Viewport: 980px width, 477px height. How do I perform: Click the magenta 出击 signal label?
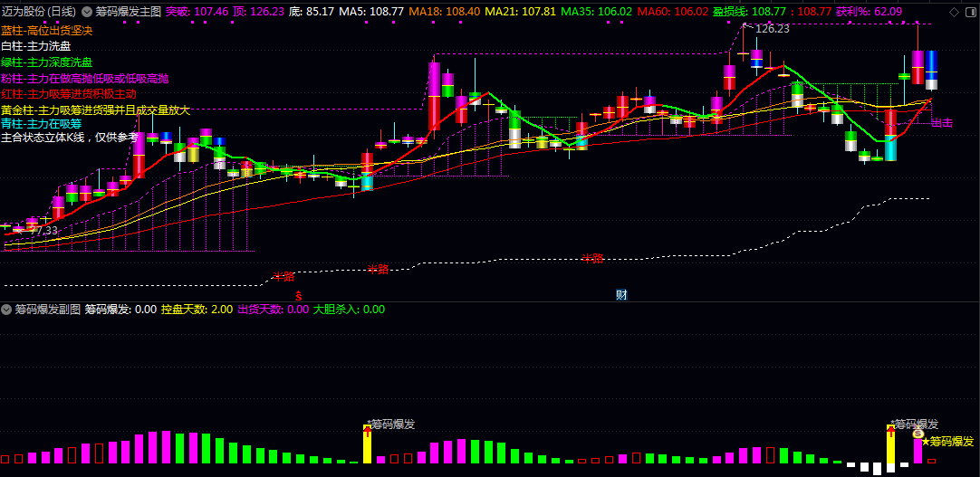[x=943, y=123]
